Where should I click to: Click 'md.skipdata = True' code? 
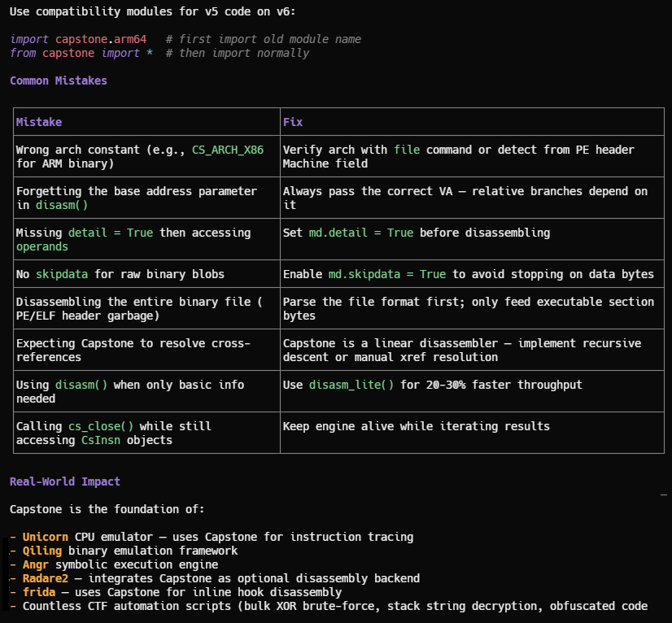coord(387,274)
